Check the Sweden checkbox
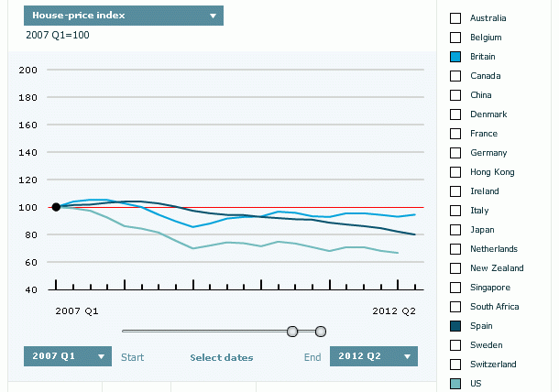This screenshot has height=392, width=559. coord(455,345)
